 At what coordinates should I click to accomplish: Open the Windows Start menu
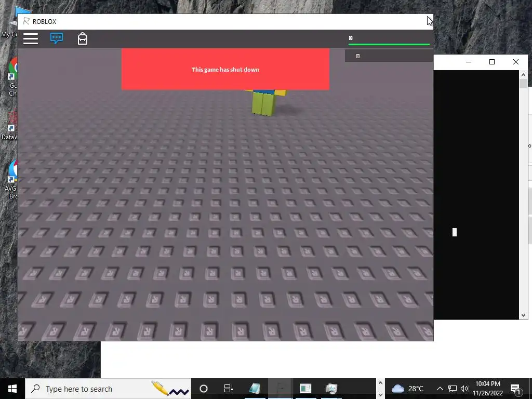[x=12, y=389]
